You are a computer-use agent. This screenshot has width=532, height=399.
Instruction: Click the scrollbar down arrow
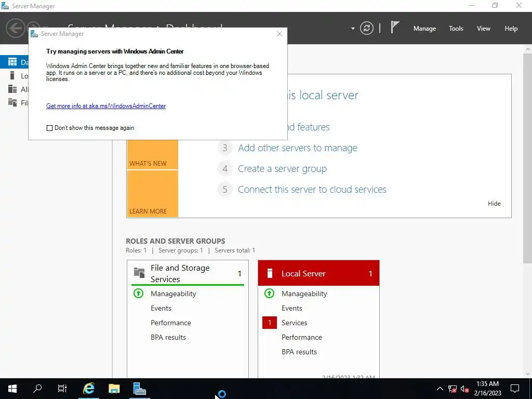click(x=528, y=374)
